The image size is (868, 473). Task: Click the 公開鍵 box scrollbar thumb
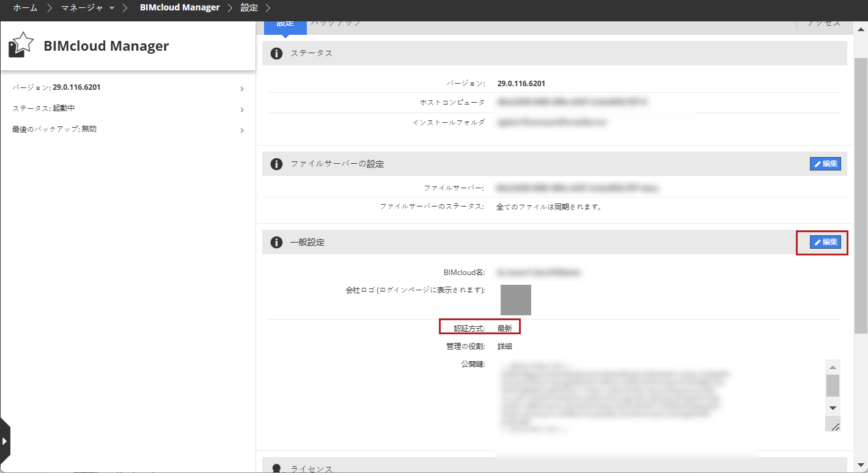(x=833, y=386)
